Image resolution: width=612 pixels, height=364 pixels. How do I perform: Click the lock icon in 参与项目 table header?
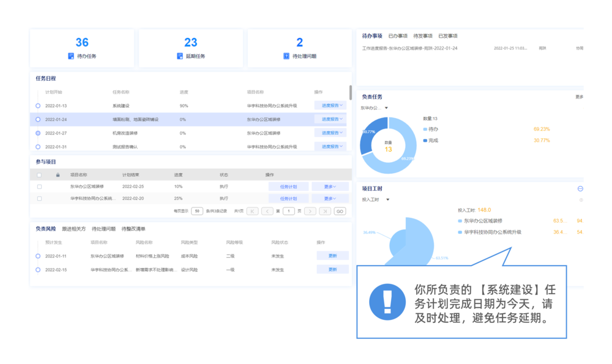[x=58, y=175]
